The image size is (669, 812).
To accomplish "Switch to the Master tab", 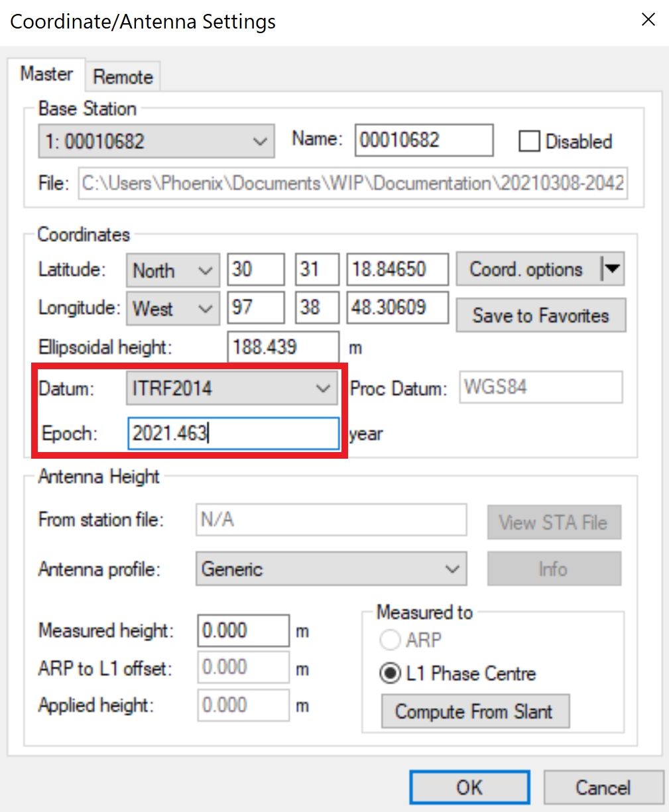I will coord(46,74).
